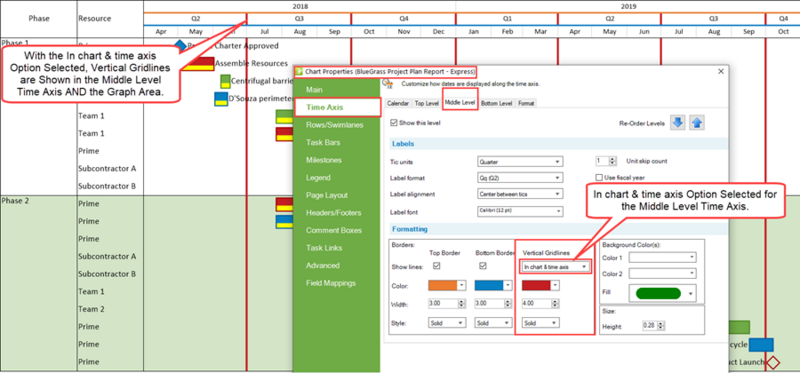This screenshot has width=800, height=373.
Task: Select the Team 2 resource row
Action: (91, 309)
